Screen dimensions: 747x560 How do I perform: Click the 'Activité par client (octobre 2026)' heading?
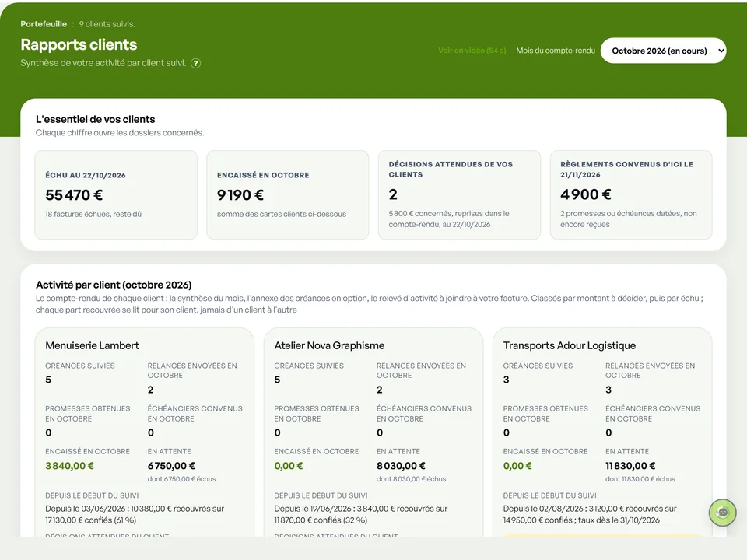(114, 285)
